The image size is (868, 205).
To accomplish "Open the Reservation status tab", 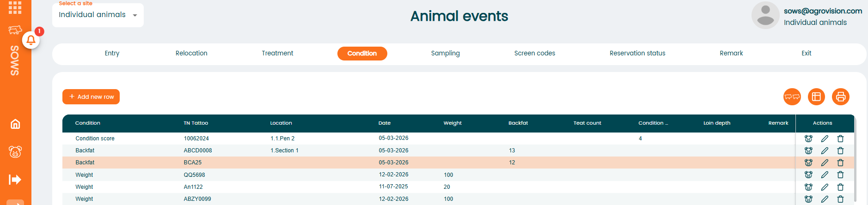I will [637, 53].
